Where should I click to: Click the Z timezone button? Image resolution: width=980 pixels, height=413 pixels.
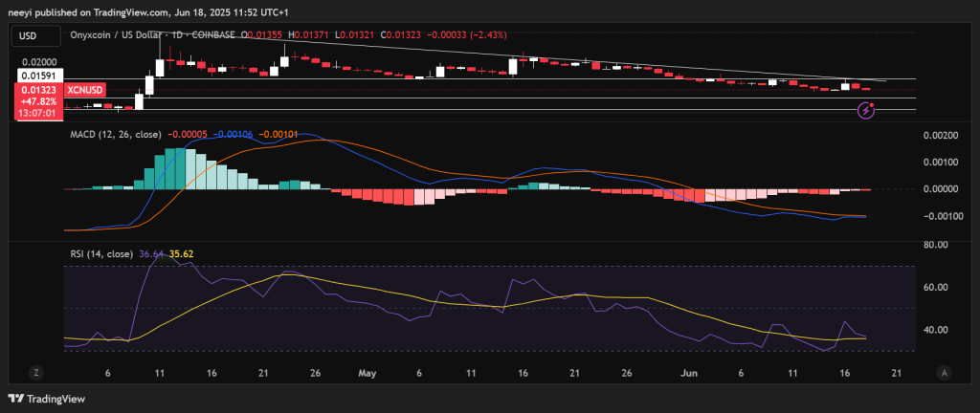click(x=37, y=373)
